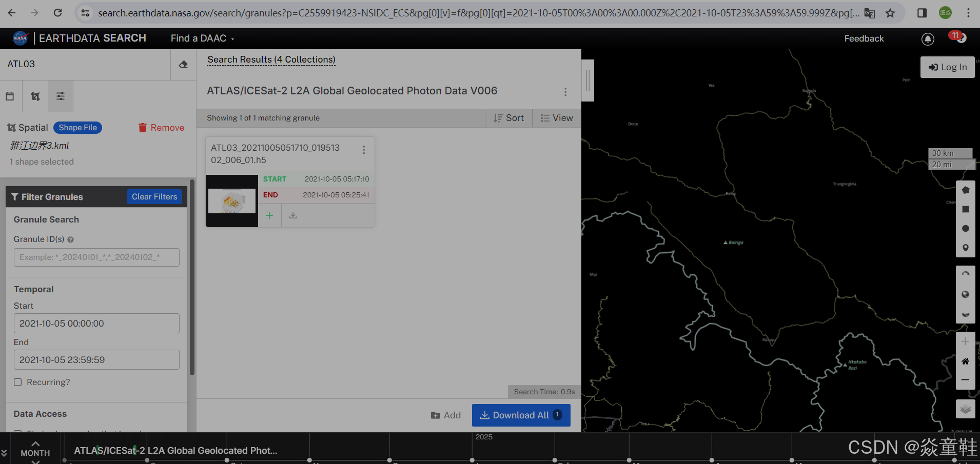The image size is (980, 464).
Task: Click Search Results (4 Collections) breadcrumb
Action: 271,59
